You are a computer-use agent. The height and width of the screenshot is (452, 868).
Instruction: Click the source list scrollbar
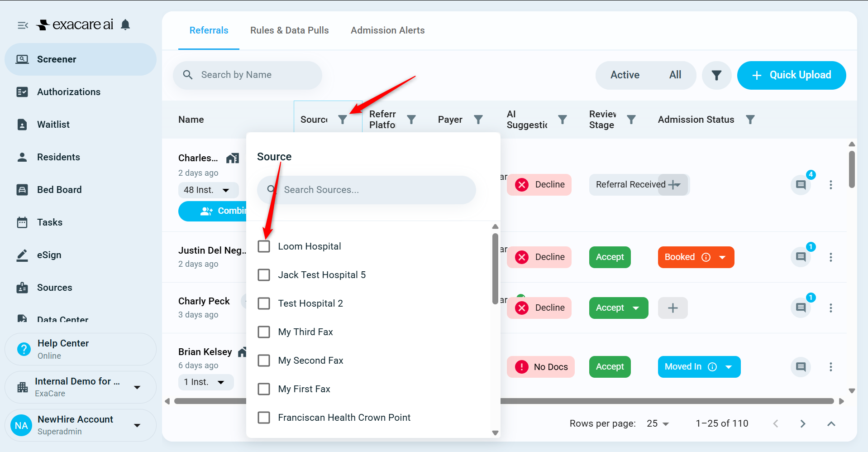pos(495,269)
